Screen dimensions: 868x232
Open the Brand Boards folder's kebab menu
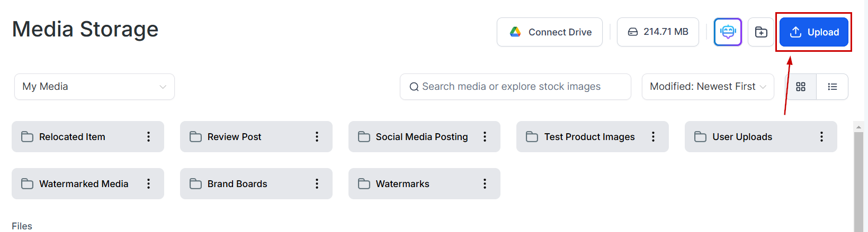[x=317, y=184]
